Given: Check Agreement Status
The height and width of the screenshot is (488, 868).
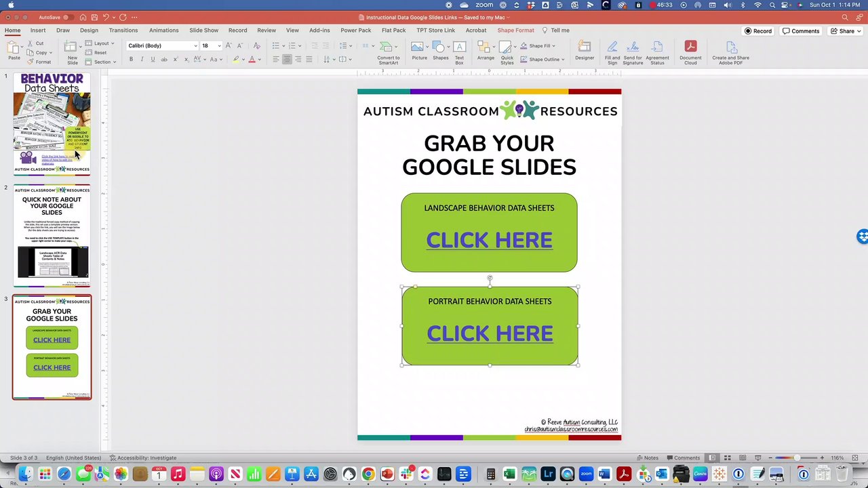Looking at the screenshot, I should 657,53.
